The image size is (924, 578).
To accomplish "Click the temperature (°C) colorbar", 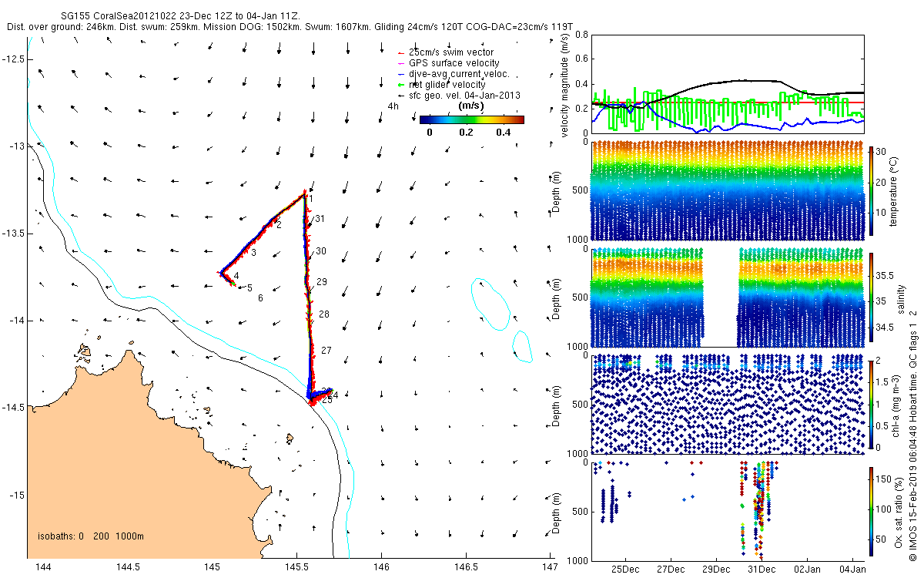I will click(872, 191).
